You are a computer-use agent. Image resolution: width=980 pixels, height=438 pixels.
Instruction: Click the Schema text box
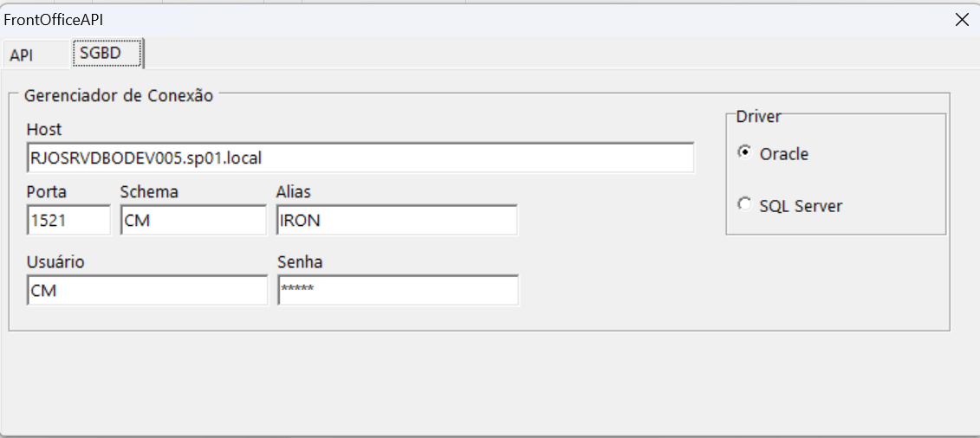[192, 221]
